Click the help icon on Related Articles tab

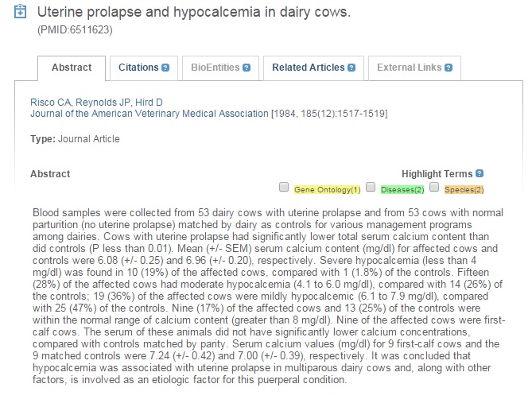[x=351, y=68]
